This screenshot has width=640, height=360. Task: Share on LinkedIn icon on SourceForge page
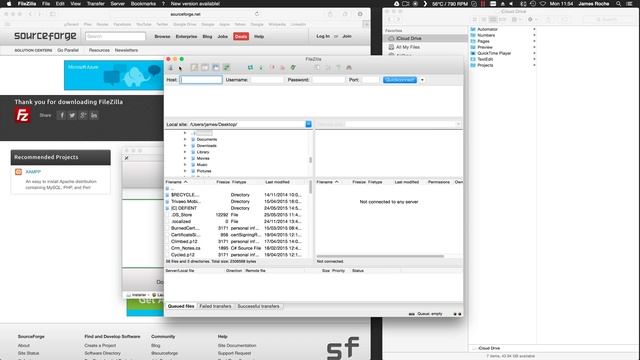tap(94, 116)
